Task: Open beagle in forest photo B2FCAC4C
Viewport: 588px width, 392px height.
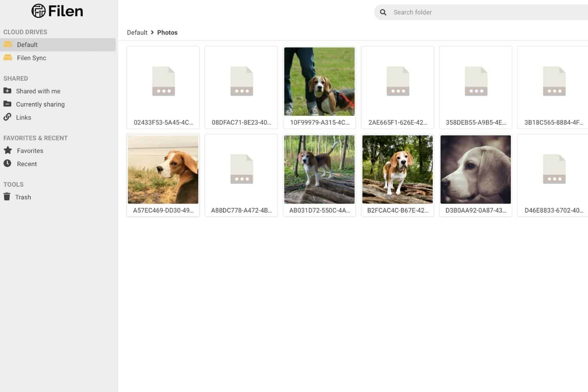Action: 397,169
